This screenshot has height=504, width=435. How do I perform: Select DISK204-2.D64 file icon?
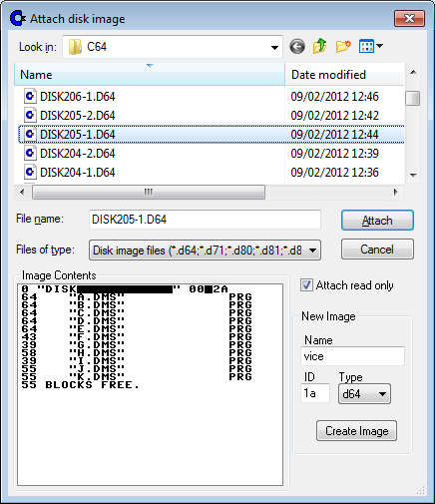click(30, 153)
